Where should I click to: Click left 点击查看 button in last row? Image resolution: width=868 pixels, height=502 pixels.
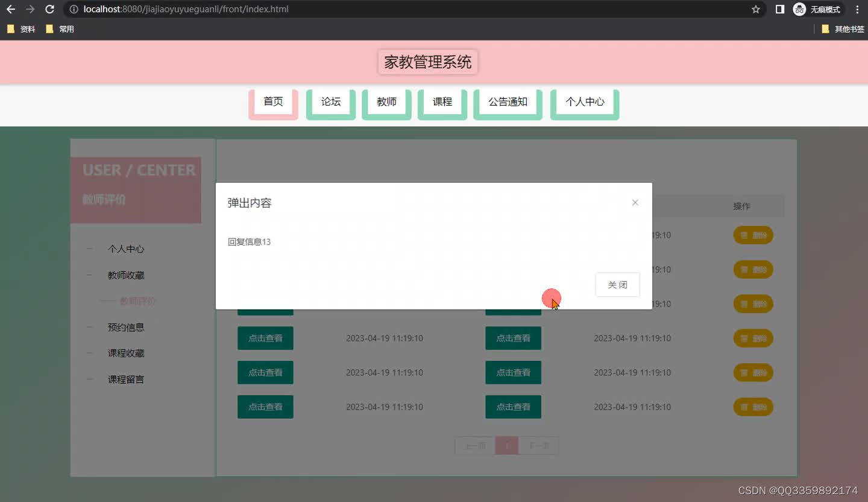265,407
